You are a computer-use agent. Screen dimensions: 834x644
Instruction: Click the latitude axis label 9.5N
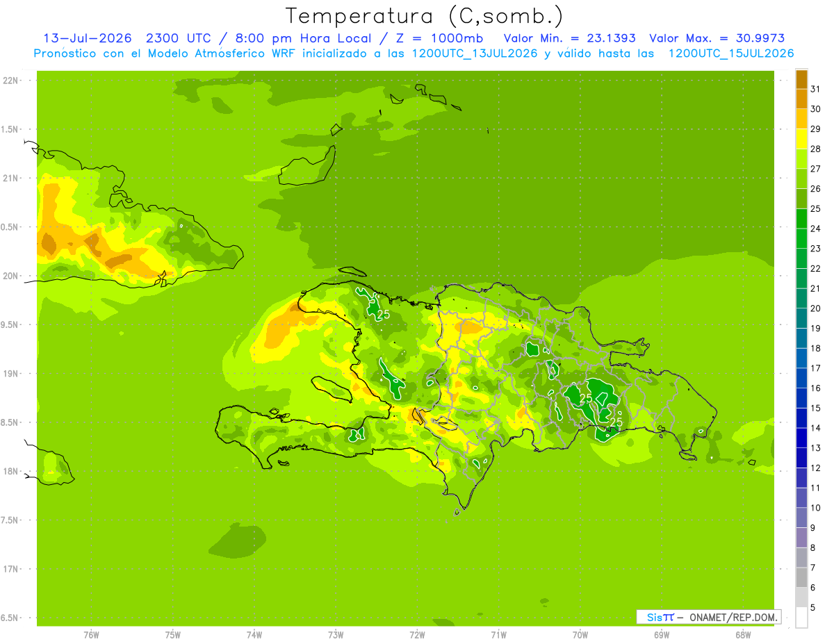click(x=10, y=325)
